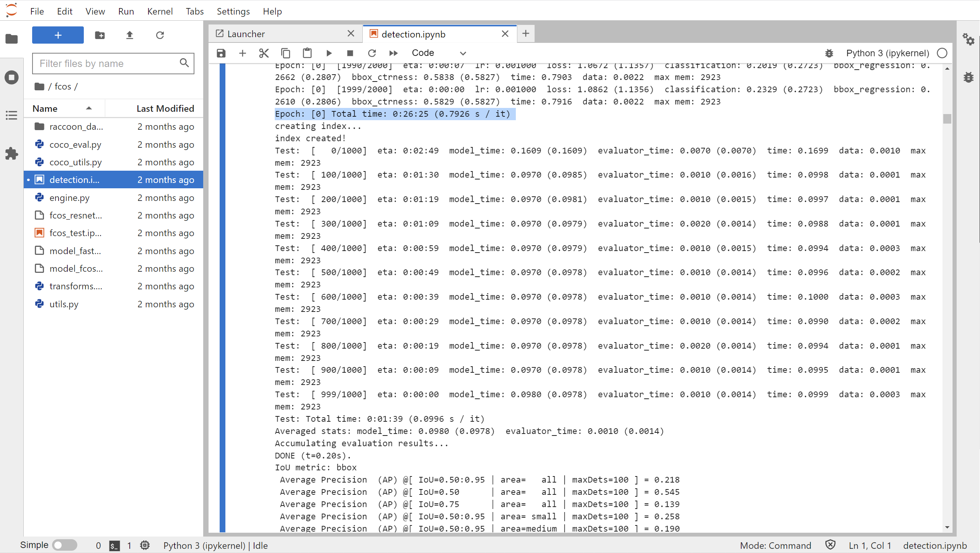Image resolution: width=980 pixels, height=553 pixels.
Task: Open the Edit menu
Action: [x=65, y=11]
